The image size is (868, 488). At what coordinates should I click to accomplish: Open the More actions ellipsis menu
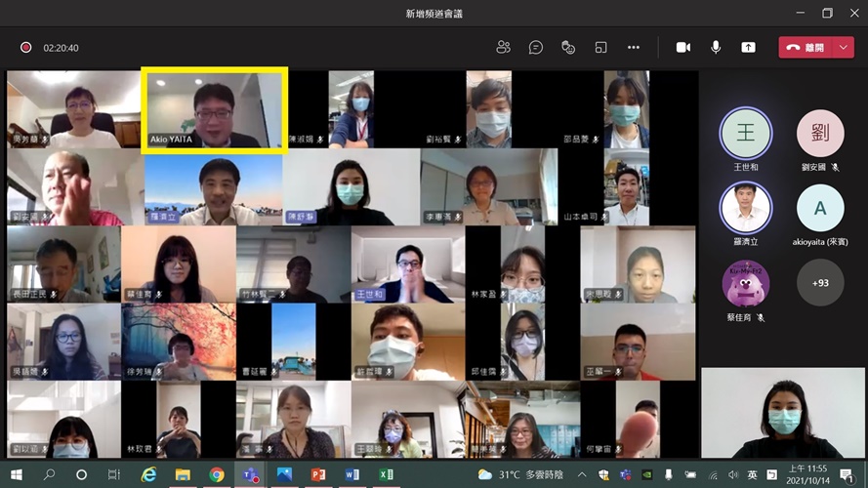tap(634, 47)
